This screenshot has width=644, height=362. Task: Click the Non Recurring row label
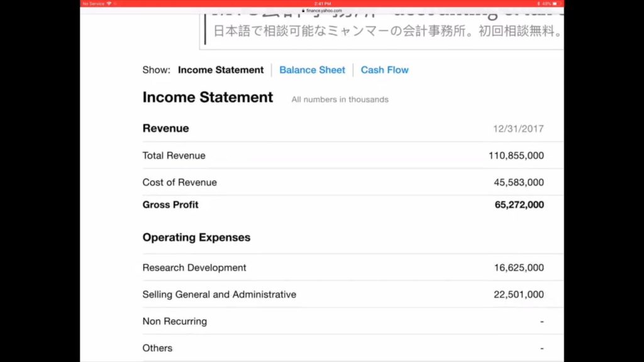point(175,321)
